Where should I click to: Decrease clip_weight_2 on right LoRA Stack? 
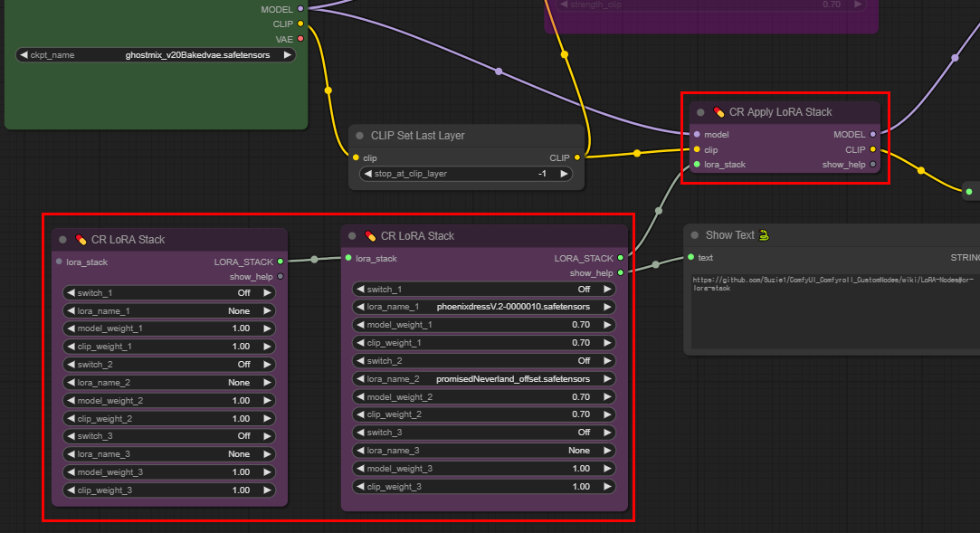pyautogui.click(x=360, y=414)
